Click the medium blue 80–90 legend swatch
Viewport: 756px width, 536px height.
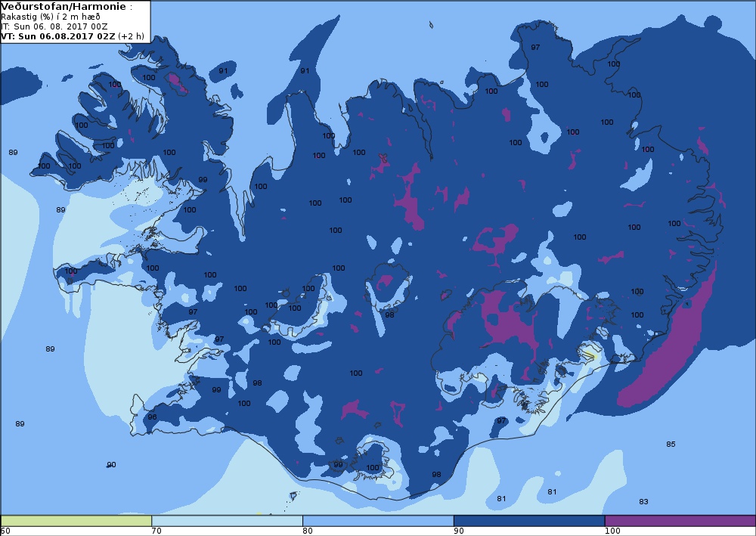click(378, 521)
